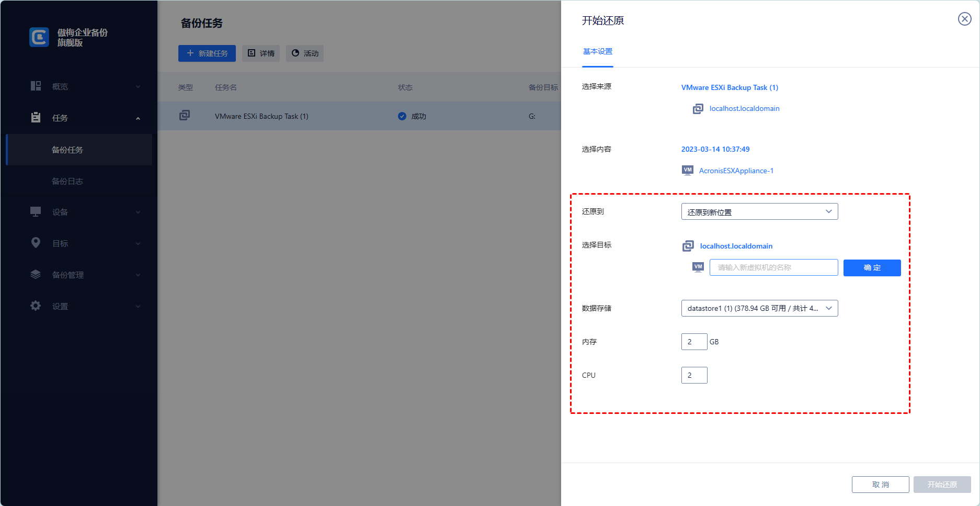Open the 还原到新位置 dropdown
Image resolution: width=980 pixels, height=506 pixels.
click(759, 212)
